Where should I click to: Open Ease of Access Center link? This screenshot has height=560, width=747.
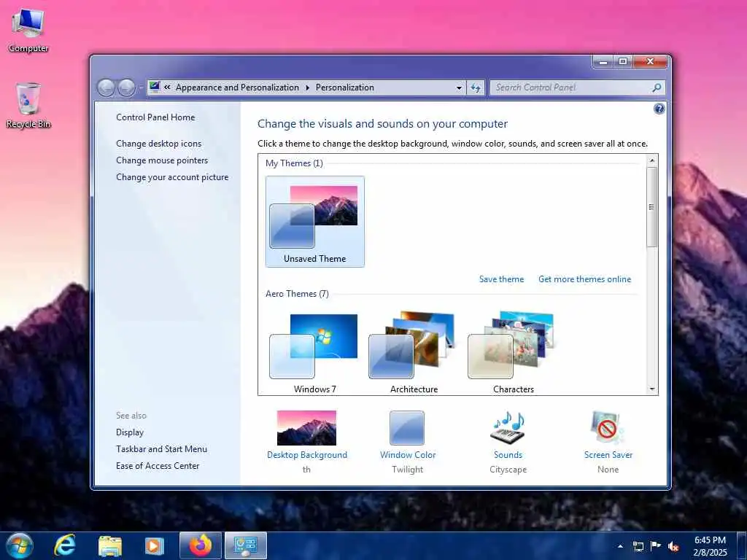[x=158, y=465]
